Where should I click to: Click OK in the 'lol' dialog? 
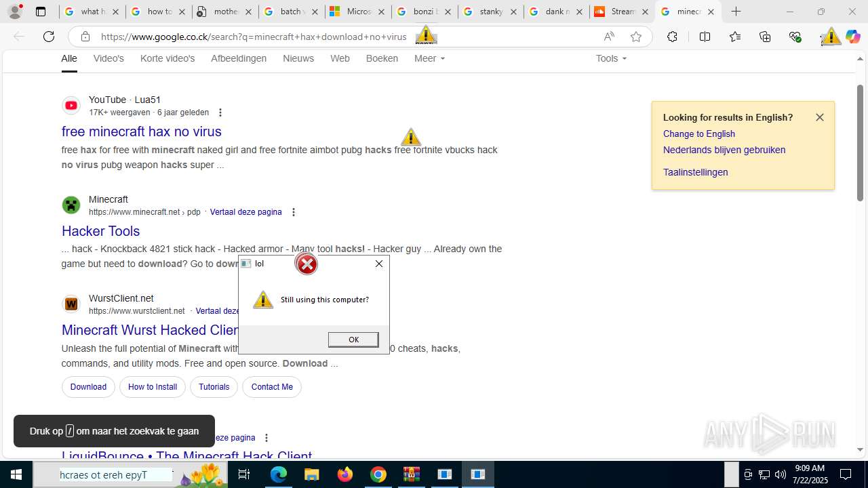pyautogui.click(x=353, y=340)
